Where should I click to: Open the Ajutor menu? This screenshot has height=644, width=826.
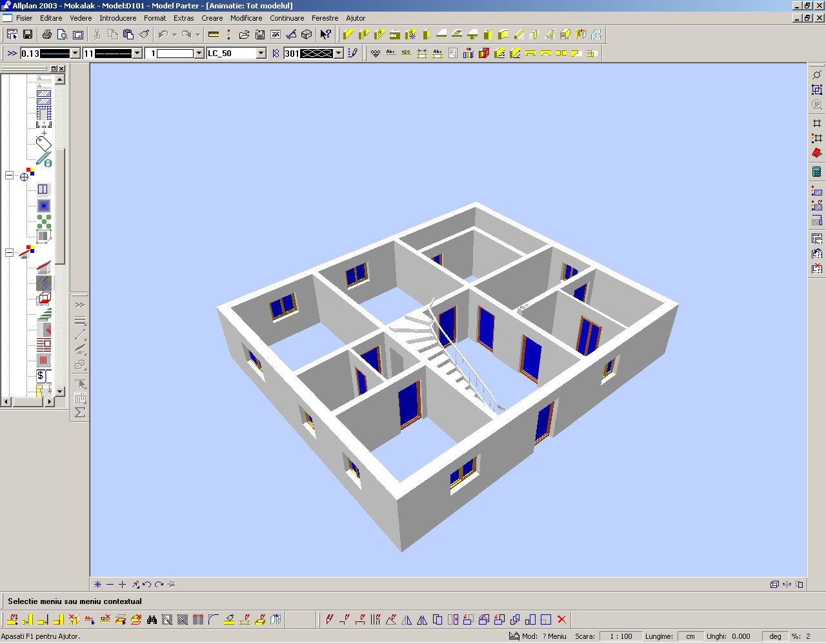[356, 18]
